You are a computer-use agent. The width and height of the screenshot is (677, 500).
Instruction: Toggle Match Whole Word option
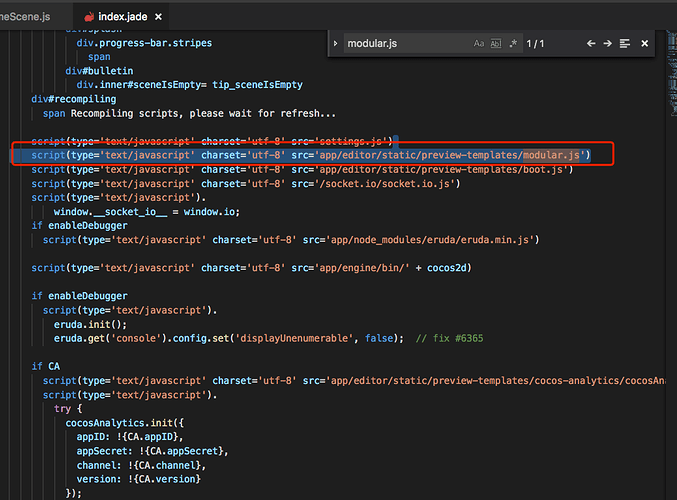click(x=496, y=44)
